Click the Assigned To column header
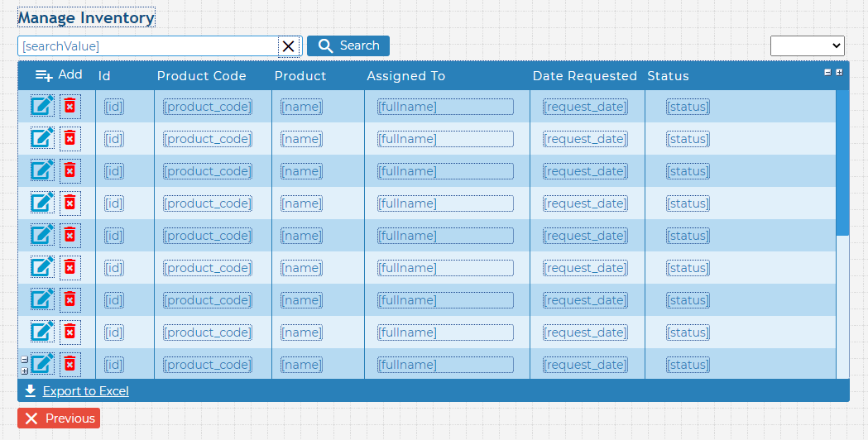Image resolution: width=868 pixels, height=440 pixels. click(x=405, y=76)
